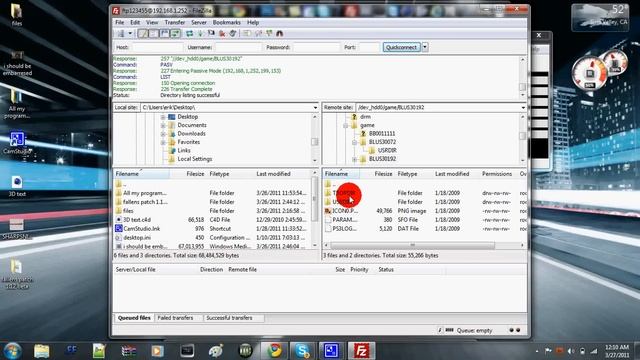Click the Refresh file lists toolbar icon
Viewport: 640px width, 360px height.
pyautogui.click(x=189, y=33)
